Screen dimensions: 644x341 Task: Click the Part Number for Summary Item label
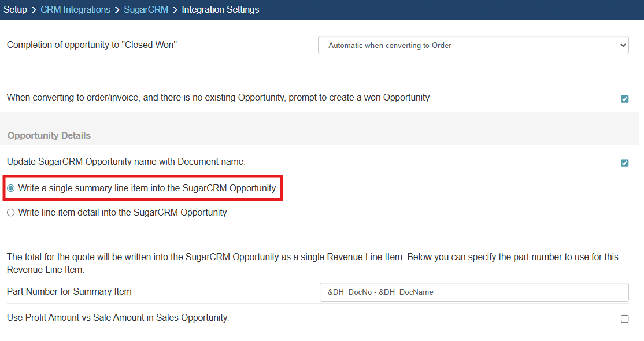(x=69, y=291)
